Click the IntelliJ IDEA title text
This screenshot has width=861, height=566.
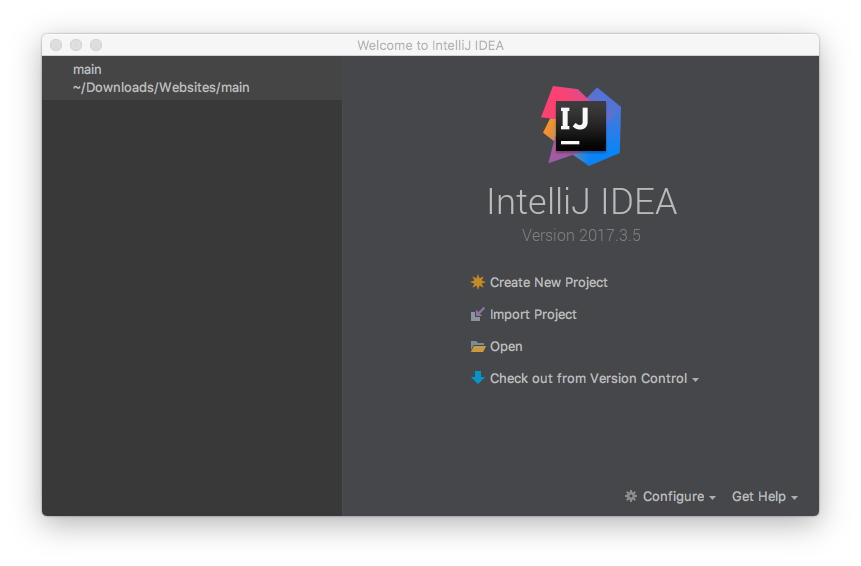click(x=582, y=201)
